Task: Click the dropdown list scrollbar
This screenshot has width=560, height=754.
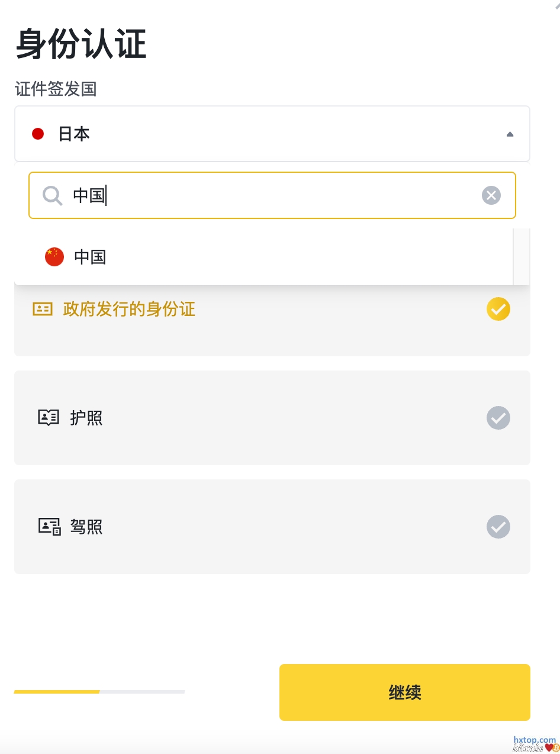Action: point(521,257)
